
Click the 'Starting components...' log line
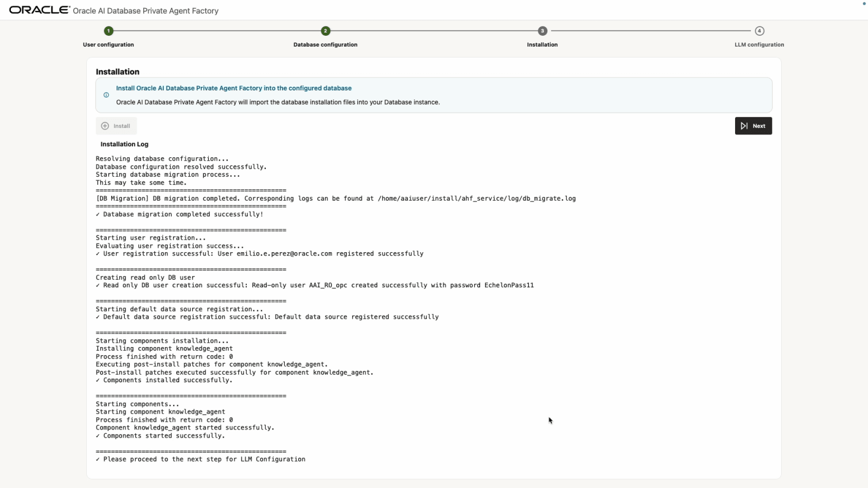point(137,404)
